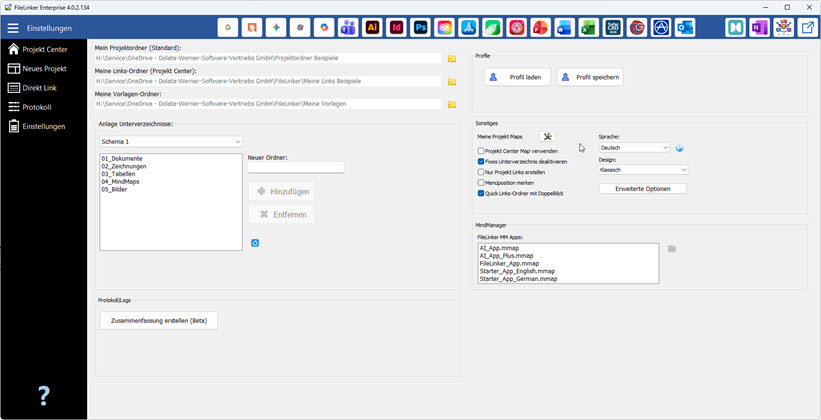Launch Adobe Illustrator from the toolbar
This screenshot has height=420, width=821.
coord(372,28)
